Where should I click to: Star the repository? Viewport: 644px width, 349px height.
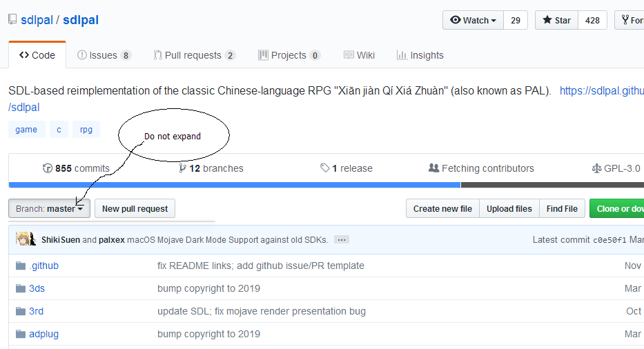pyautogui.click(x=557, y=20)
